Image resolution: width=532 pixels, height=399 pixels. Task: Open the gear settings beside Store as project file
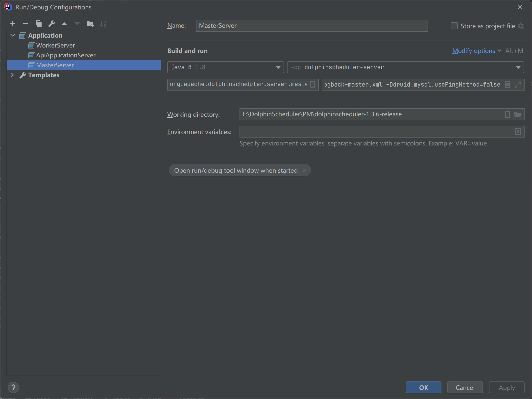click(521, 26)
